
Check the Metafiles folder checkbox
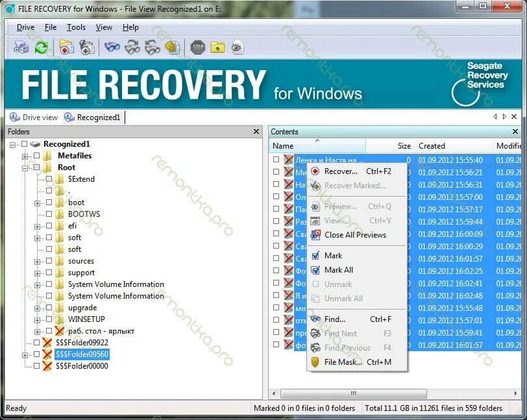36,155
